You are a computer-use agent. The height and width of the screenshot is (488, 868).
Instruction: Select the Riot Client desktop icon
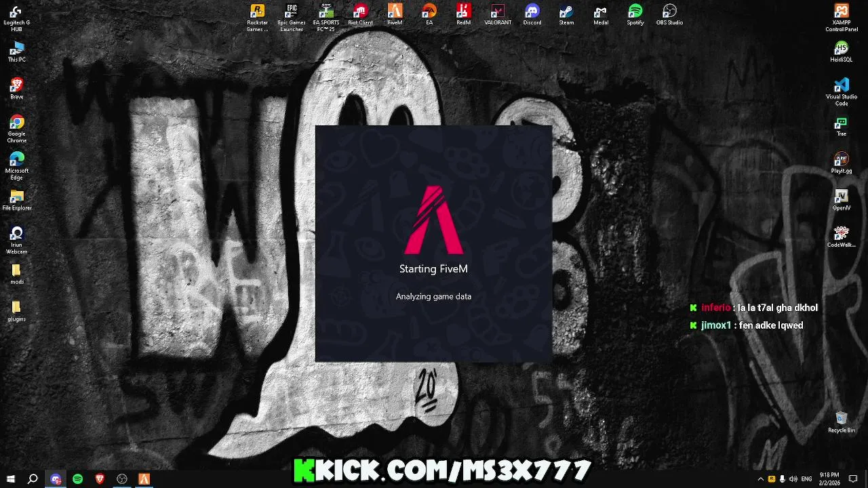click(x=361, y=15)
